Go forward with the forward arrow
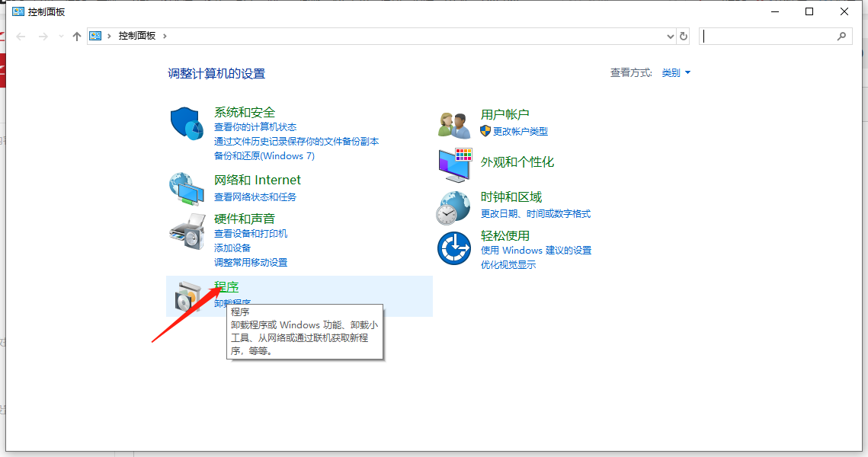 [x=43, y=37]
